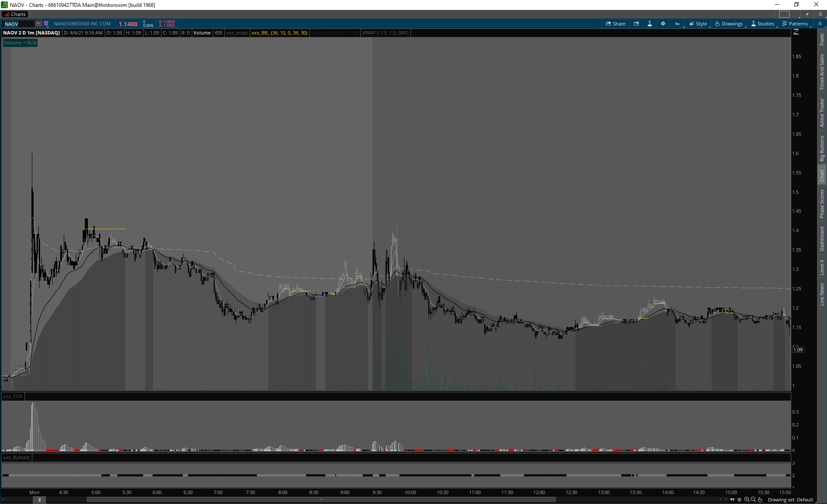The height and width of the screenshot is (504, 827).
Task: Switch to the Trade sidebar tab
Action: 822,40
